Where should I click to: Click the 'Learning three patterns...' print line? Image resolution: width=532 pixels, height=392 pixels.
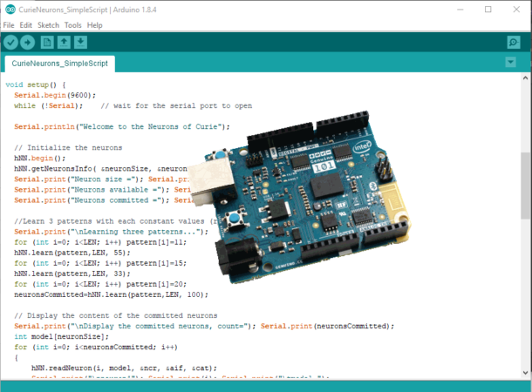point(112,232)
